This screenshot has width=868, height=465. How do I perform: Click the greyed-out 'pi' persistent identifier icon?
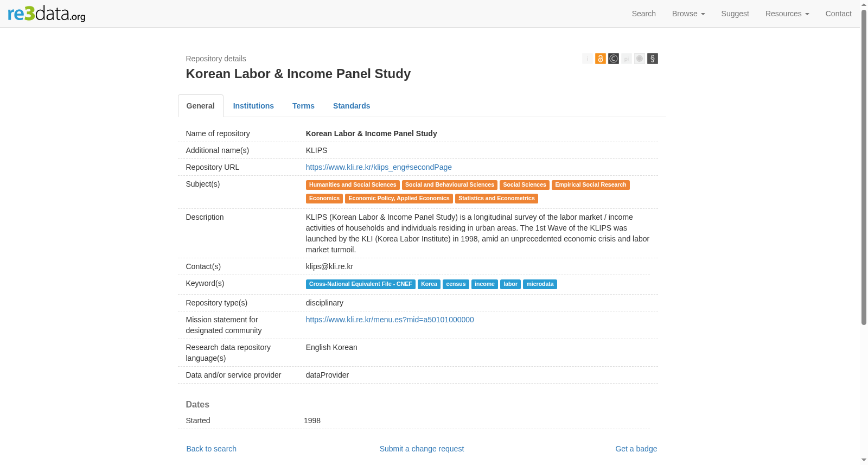pyautogui.click(x=626, y=59)
